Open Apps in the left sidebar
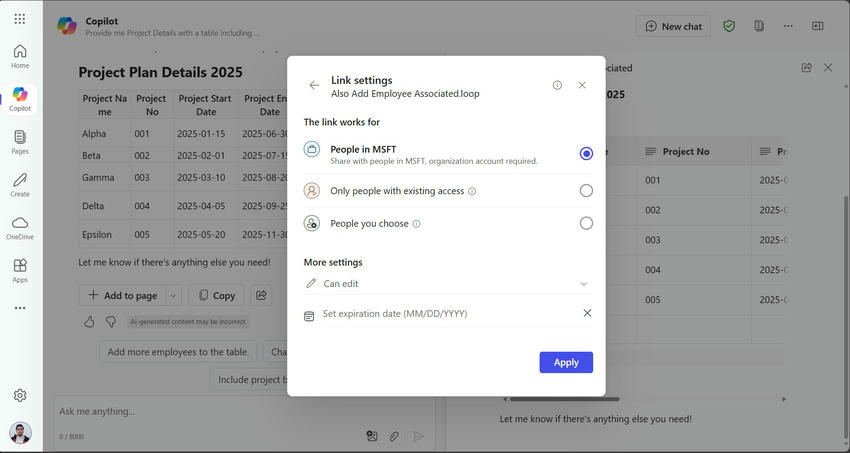 coord(20,270)
